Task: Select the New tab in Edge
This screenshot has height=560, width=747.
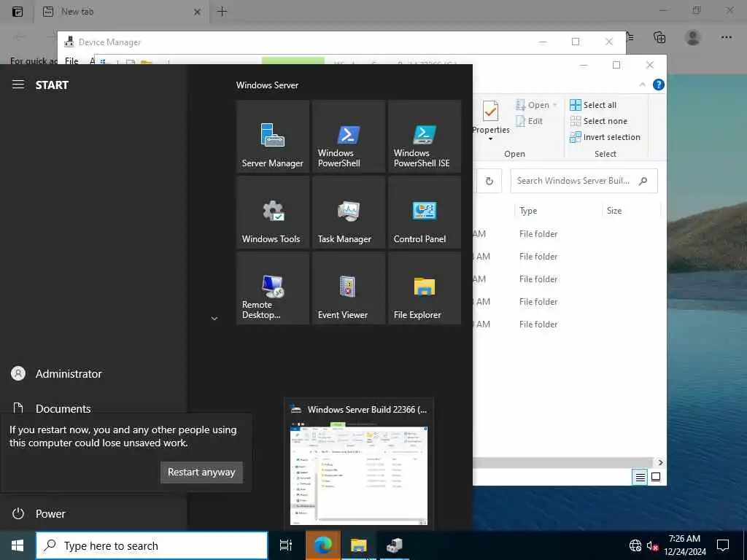Action: tap(122, 12)
